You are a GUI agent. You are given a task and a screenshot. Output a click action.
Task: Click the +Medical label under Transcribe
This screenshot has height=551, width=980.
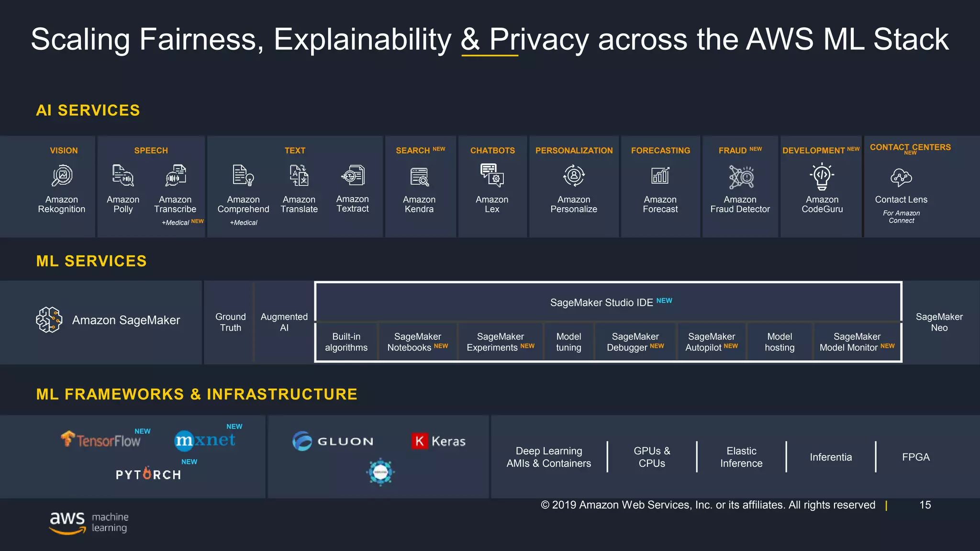[x=175, y=223]
